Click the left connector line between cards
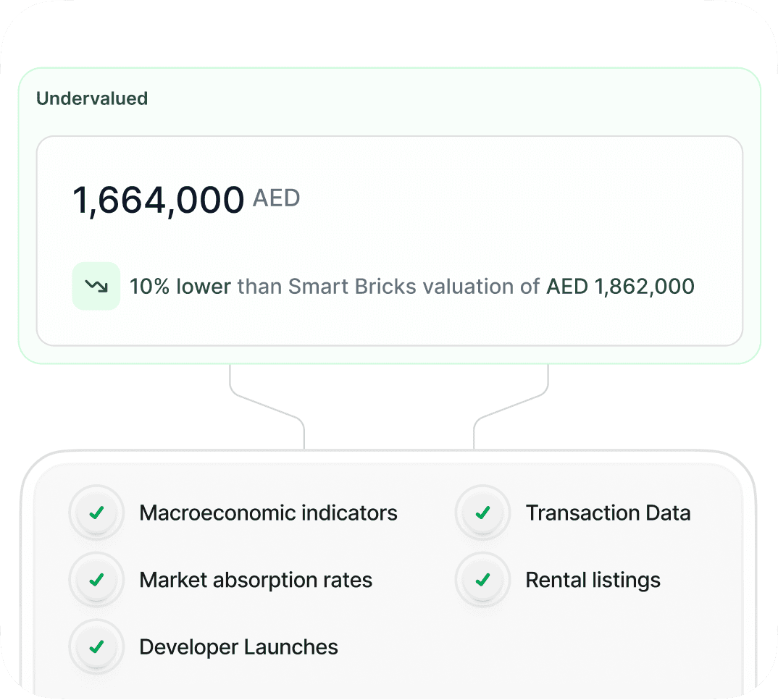The height and width of the screenshot is (700, 778). [x=268, y=408]
